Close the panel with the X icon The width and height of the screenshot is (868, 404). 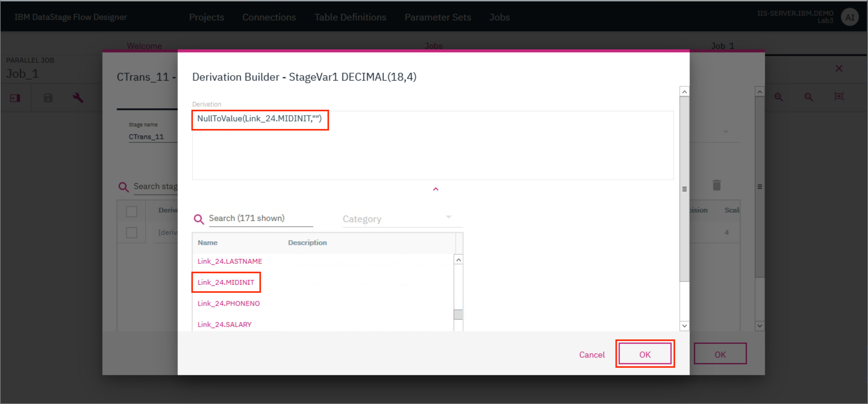[x=839, y=69]
